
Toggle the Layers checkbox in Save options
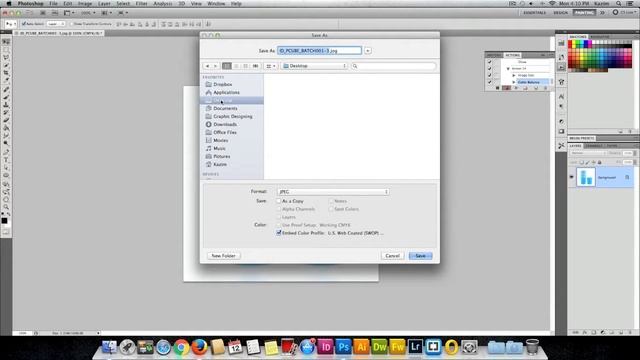pos(279,217)
